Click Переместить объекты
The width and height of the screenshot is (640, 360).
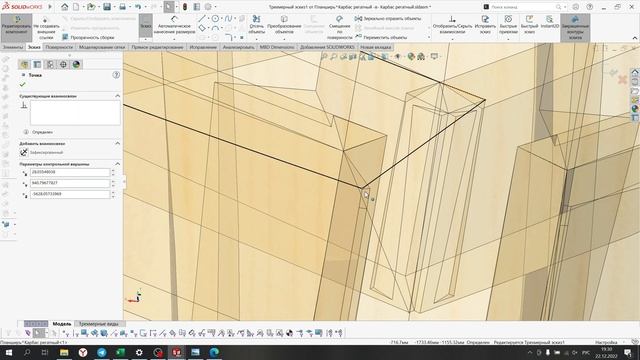pyautogui.click(x=381, y=37)
